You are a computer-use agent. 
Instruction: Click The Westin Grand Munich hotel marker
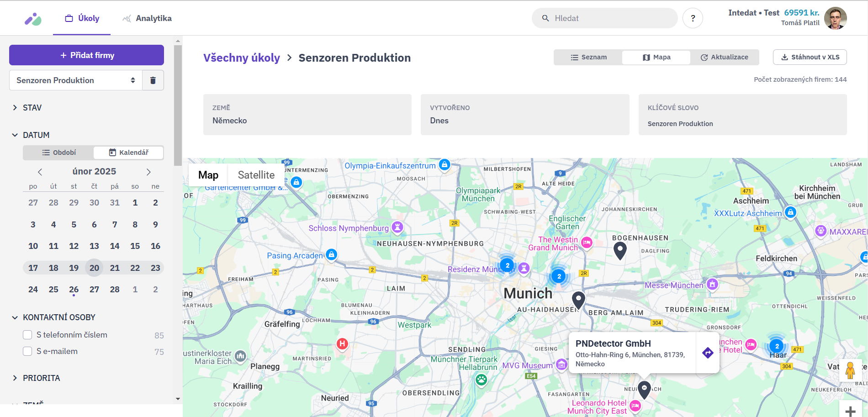pos(587,243)
